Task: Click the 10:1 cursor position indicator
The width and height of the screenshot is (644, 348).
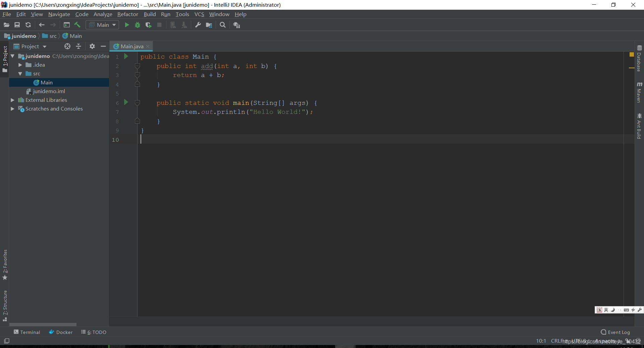Action: pos(541,341)
